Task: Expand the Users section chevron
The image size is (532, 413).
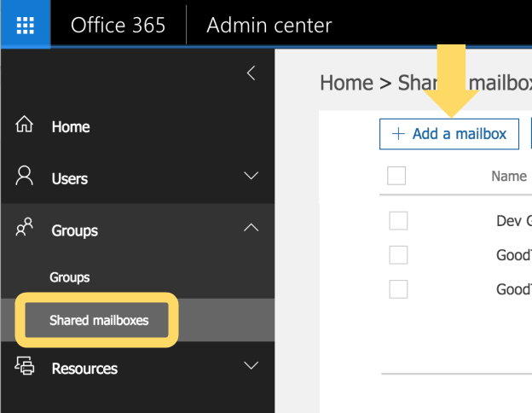Action: click(251, 177)
